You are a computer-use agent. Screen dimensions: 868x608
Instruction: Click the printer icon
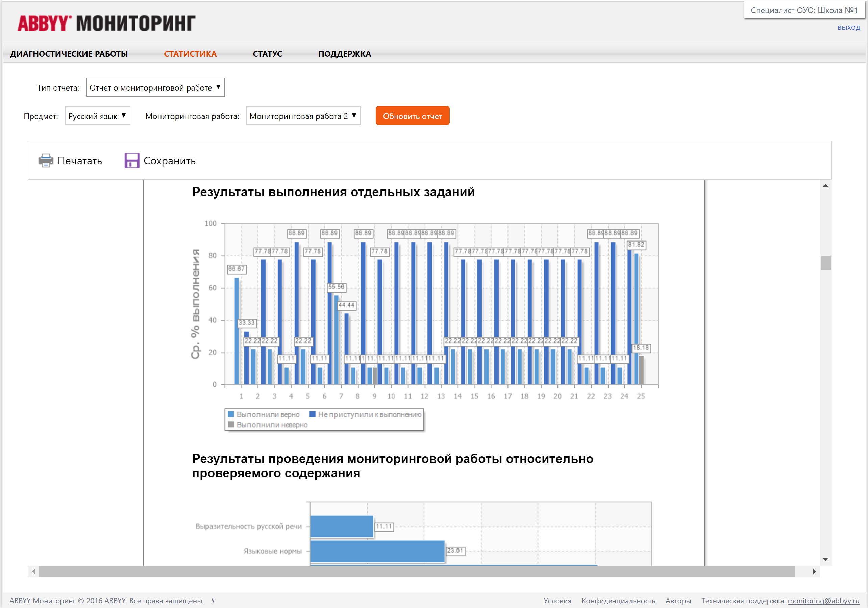pos(46,160)
